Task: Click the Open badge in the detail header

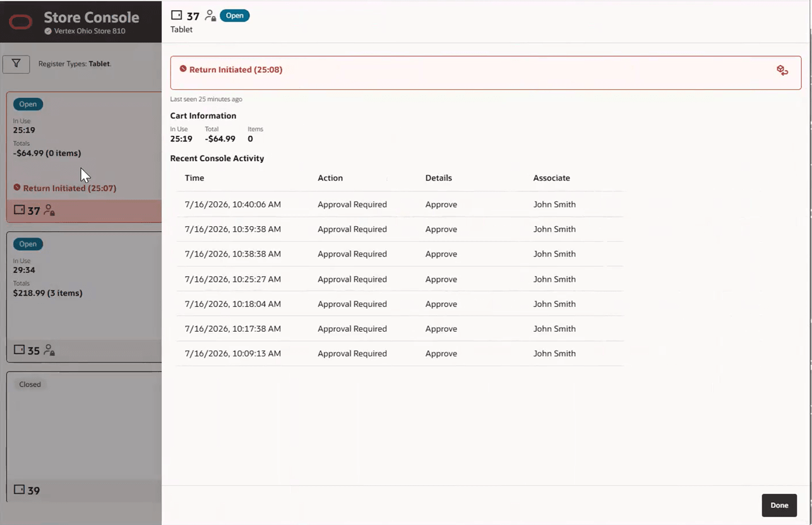Action: [235, 16]
